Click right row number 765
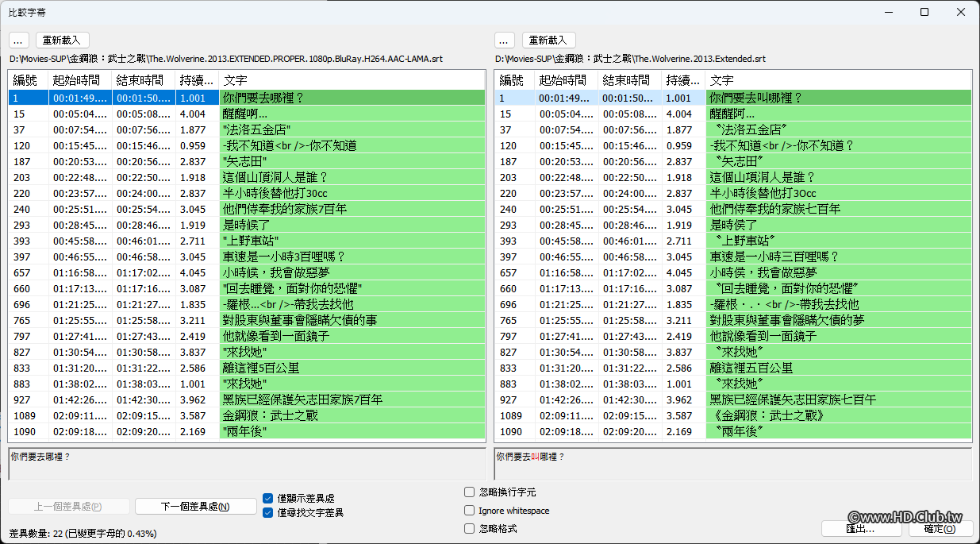Viewport: 980px width, 544px height. (x=508, y=320)
